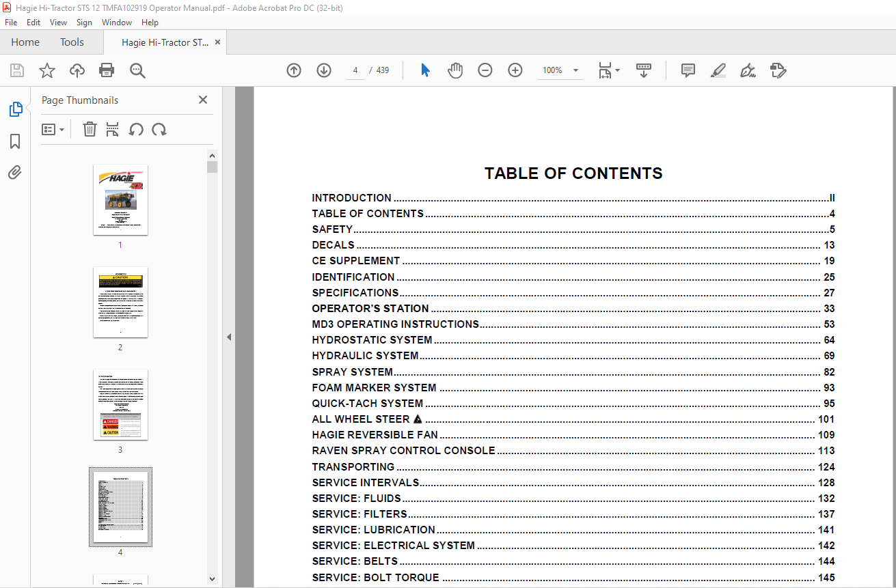Image resolution: width=896 pixels, height=588 pixels.
Task: Click the SPECIFICATIONS contents entry
Action: pyautogui.click(x=573, y=293)
